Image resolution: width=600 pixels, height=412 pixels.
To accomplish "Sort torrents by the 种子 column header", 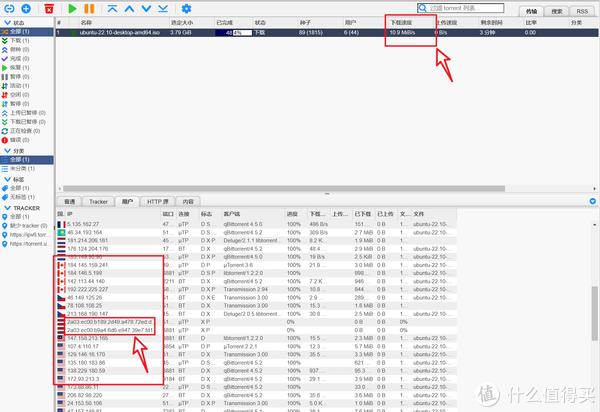I will [305, 23].
